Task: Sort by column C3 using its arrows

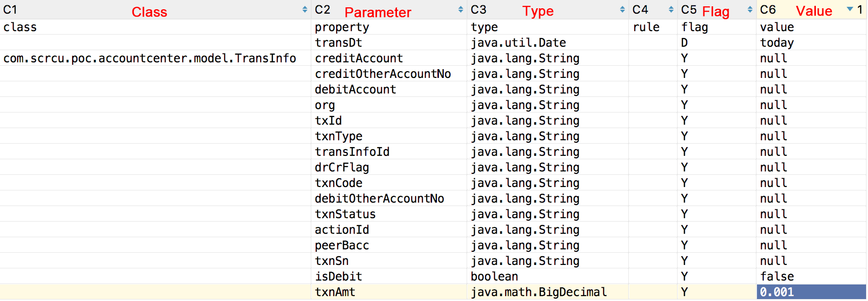Action: [623, 9]
